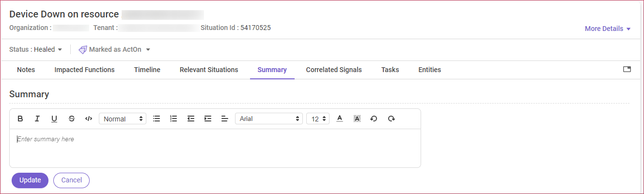Switch to the Correlated Signals tab

pos(334,70)
